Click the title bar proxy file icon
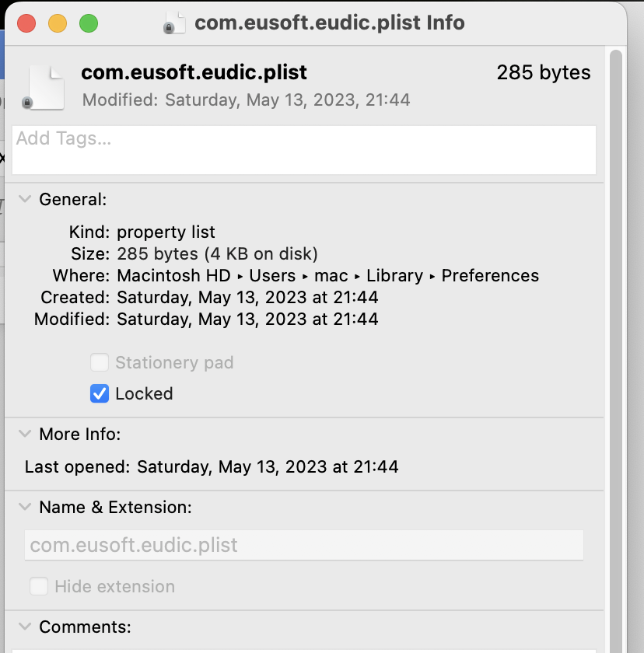The height and width of the screenshot is (653, 644). coord(175,23)
